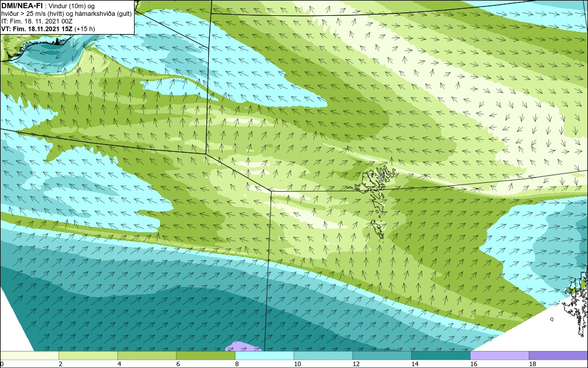Screen dimensions: 588x368
Task: Click the purple legend swatch above 18
Action: point(559,355)
